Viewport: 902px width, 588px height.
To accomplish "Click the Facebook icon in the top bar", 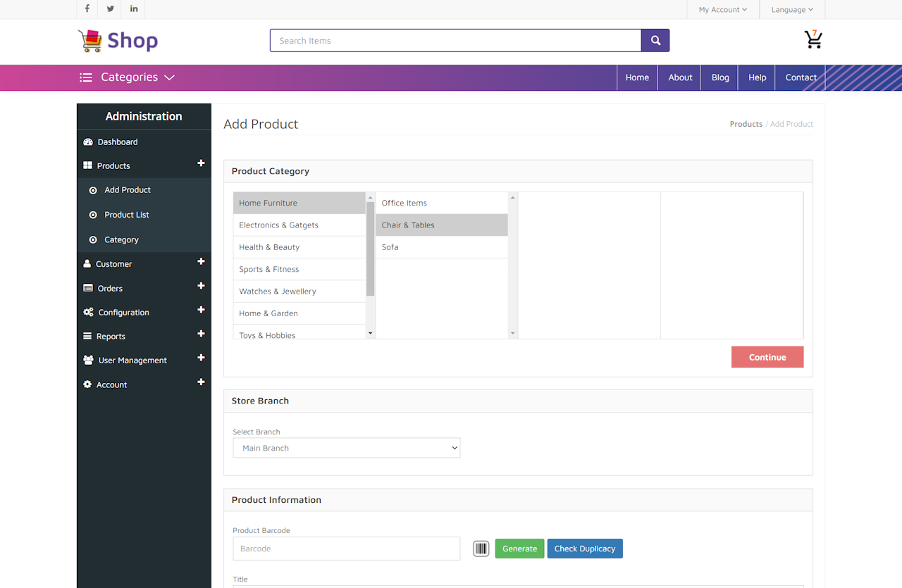I will [87, 9].
